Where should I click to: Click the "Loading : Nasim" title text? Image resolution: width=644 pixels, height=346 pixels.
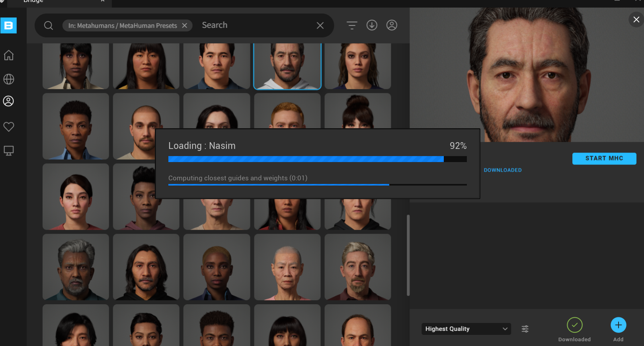point(202,146)
